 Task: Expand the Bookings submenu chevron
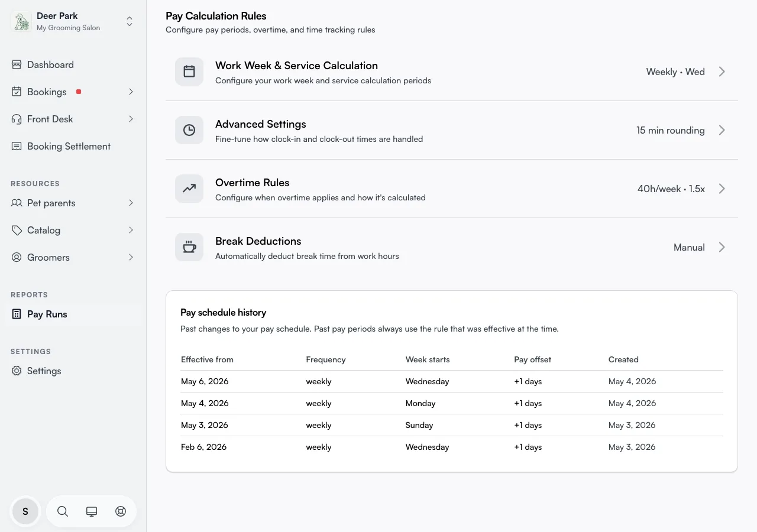131,92
